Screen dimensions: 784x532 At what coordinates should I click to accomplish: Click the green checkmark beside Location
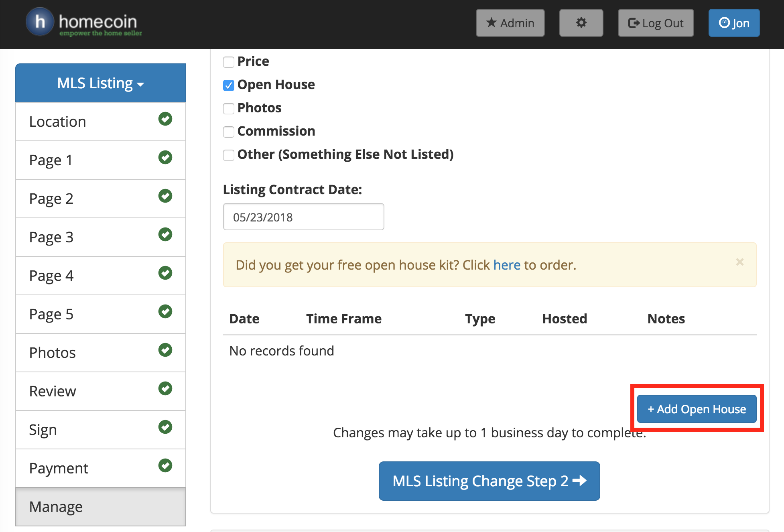(165, 119)
